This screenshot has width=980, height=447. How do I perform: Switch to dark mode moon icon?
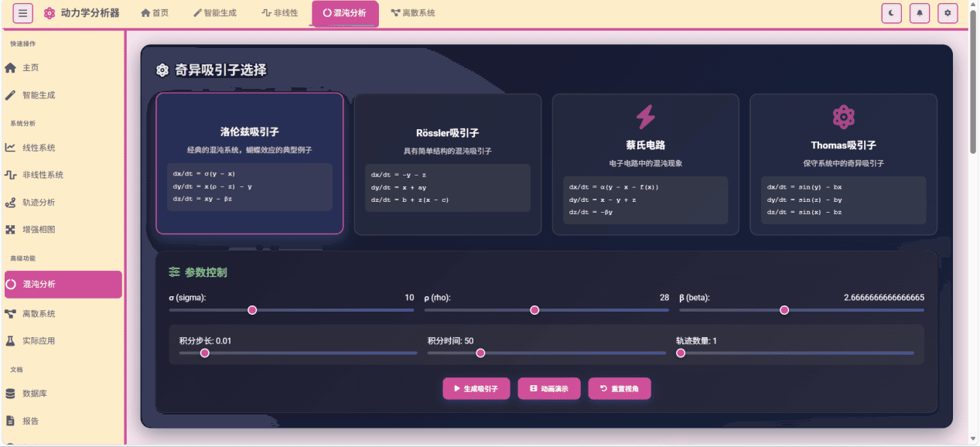tap(892, 13)
